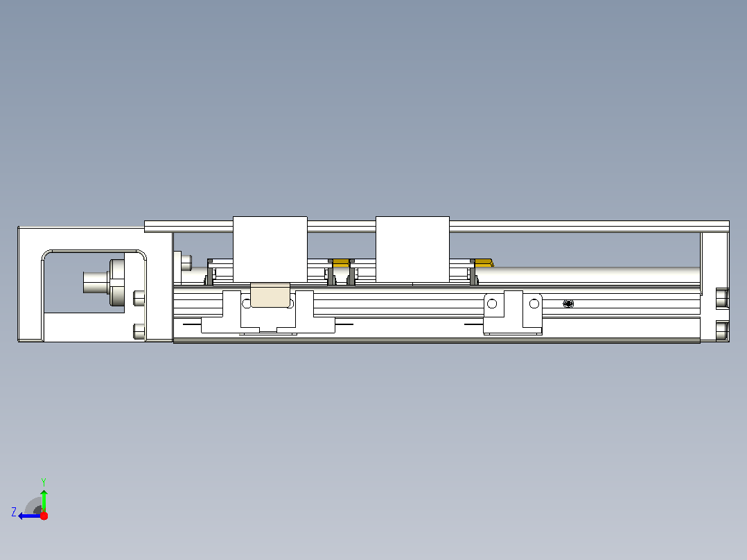Select the round coupling flange beside the shaft
The width and height of the screenshot is (747, 560).
[117, 282]
